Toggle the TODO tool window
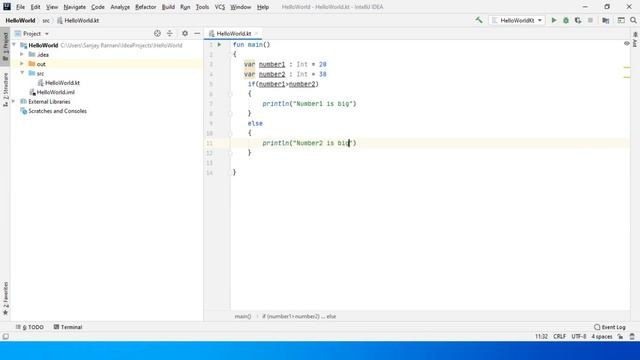Screen dimensions: 640x360 tap(29, 327)
